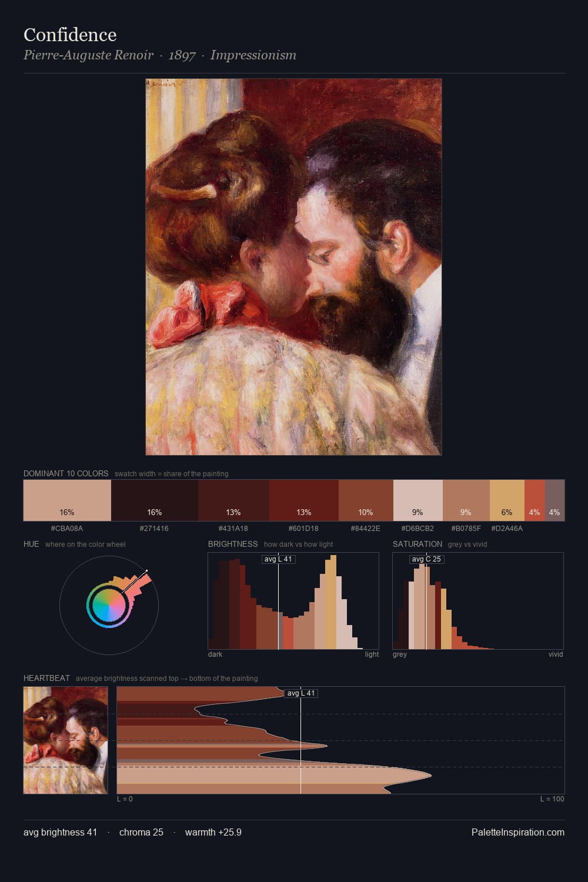This screenshot has height=882, width=588.
Task: Click the 'HEARTBEAT' section heading
Action: [x=46, y=678]
